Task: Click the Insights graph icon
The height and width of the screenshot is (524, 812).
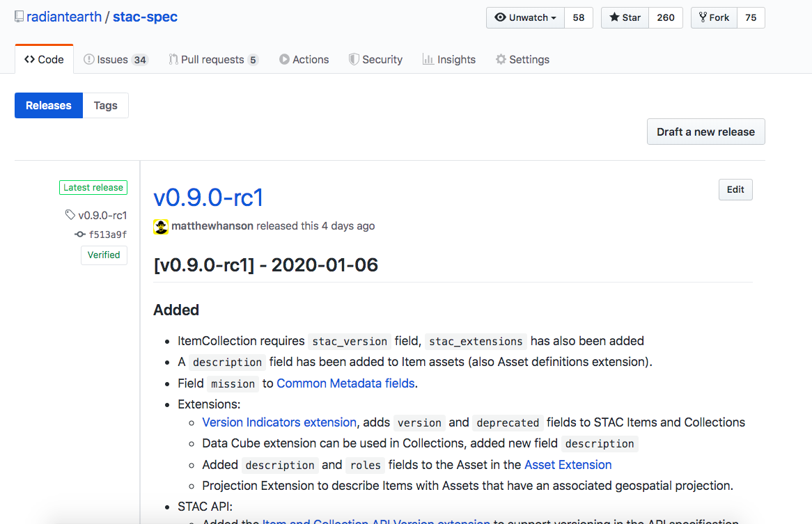Action: [x=428, y=59]
